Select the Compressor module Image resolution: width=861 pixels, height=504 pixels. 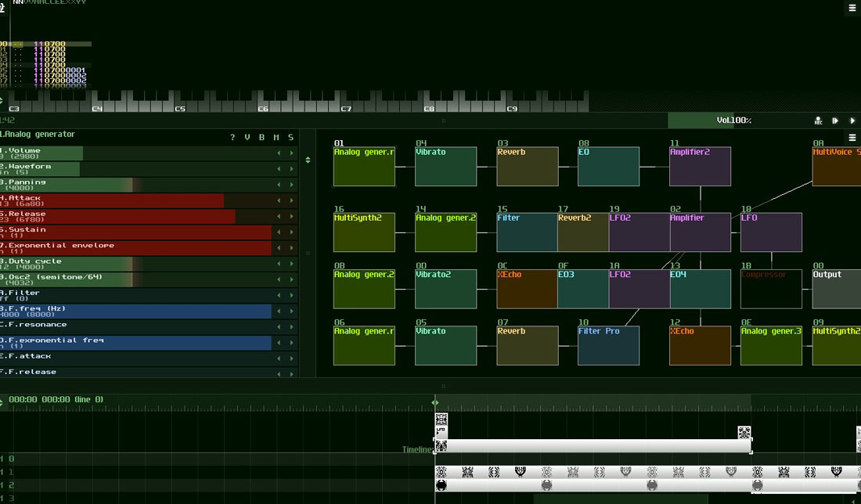point(771,289)
